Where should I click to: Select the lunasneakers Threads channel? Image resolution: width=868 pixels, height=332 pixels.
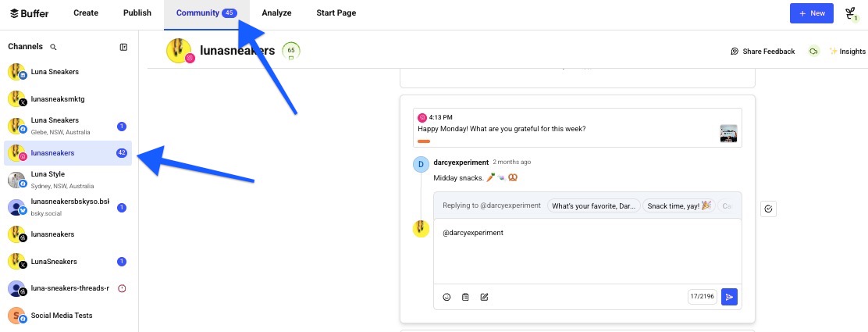point(68,234)
